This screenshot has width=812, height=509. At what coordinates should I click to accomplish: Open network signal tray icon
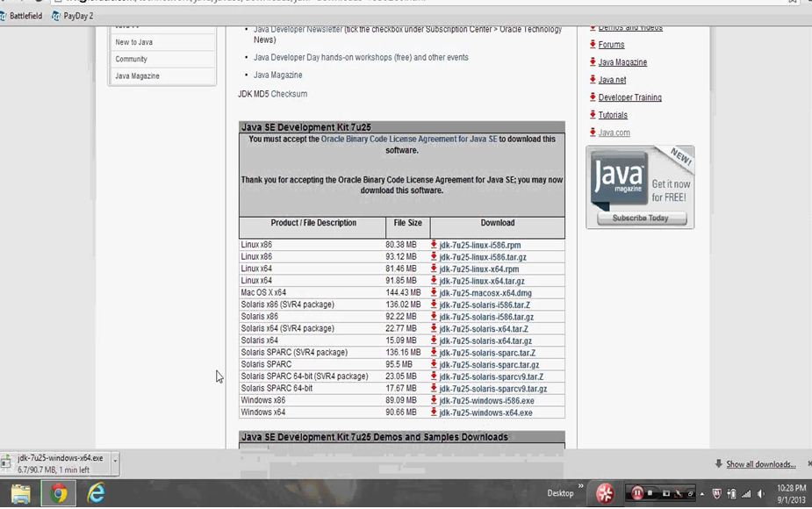pyautogui.click(x=745, y=494)
